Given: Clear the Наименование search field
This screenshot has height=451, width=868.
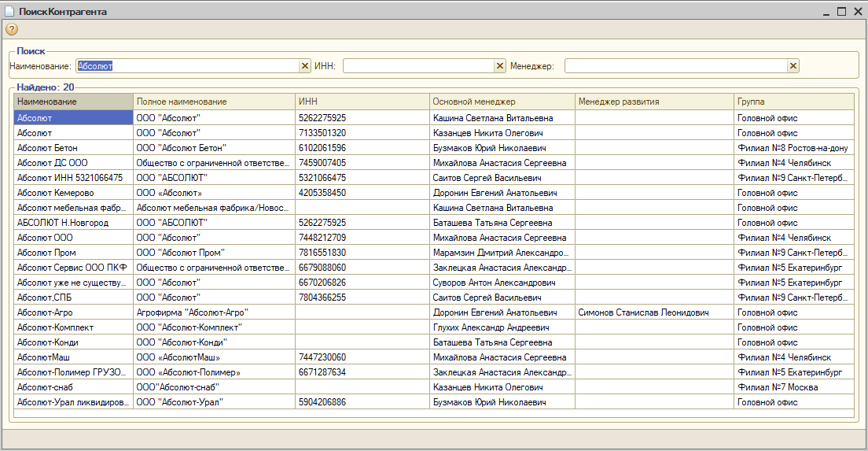Looking at the screenshot, I should (x=304, y=66).
